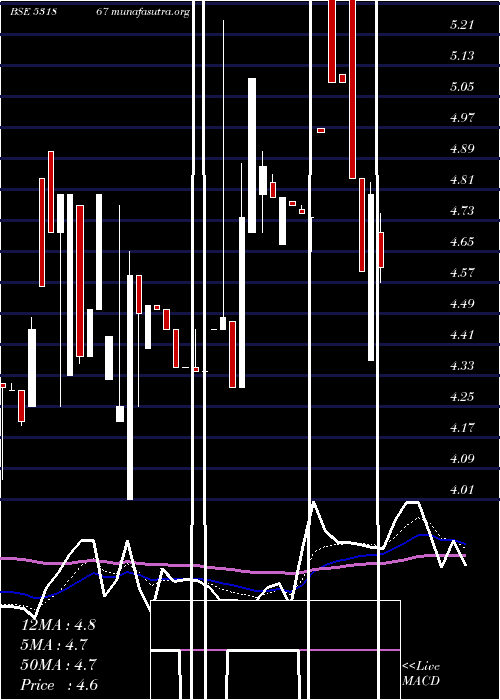Viewport: 500px width, 700px height.
Task: Click the 4.17 price axis label
Action: (x=462, y=428)
